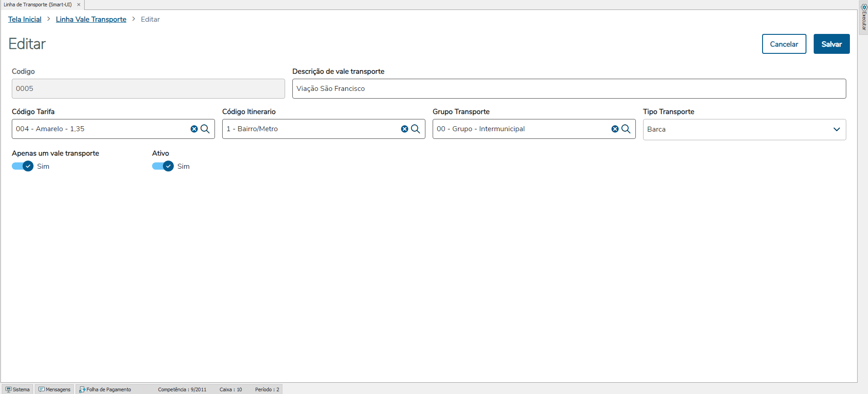The image size is (868, 394).
Task: Click Período : 2 status text
Action: (267, 389)
